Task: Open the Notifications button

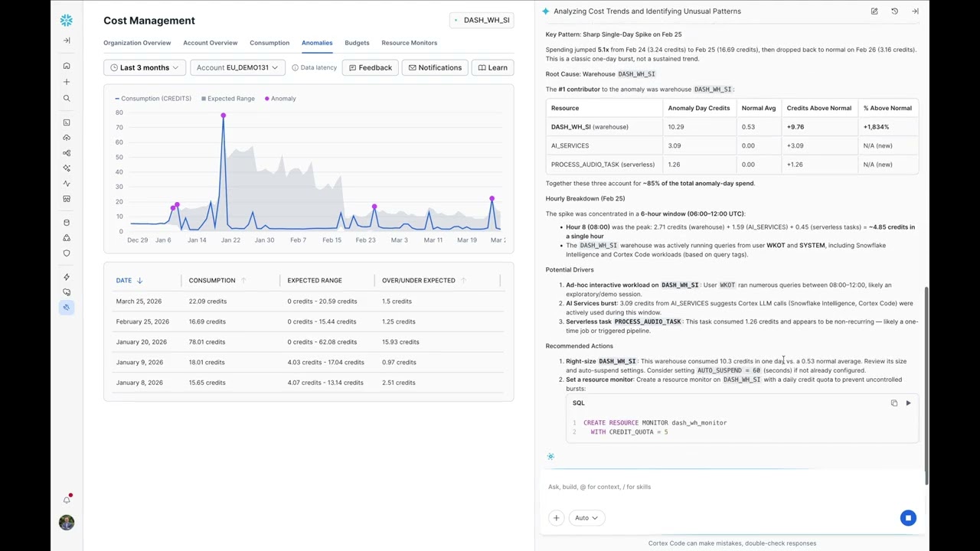Action: [x=435, y=67]
